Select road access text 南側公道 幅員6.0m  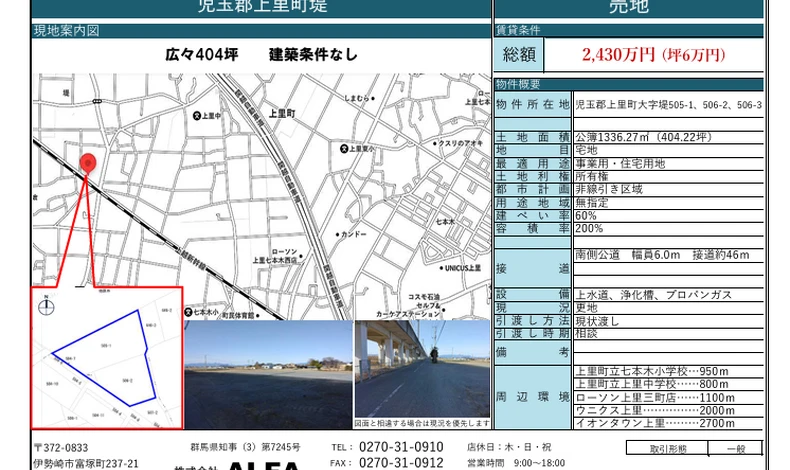tap(628, 255)
